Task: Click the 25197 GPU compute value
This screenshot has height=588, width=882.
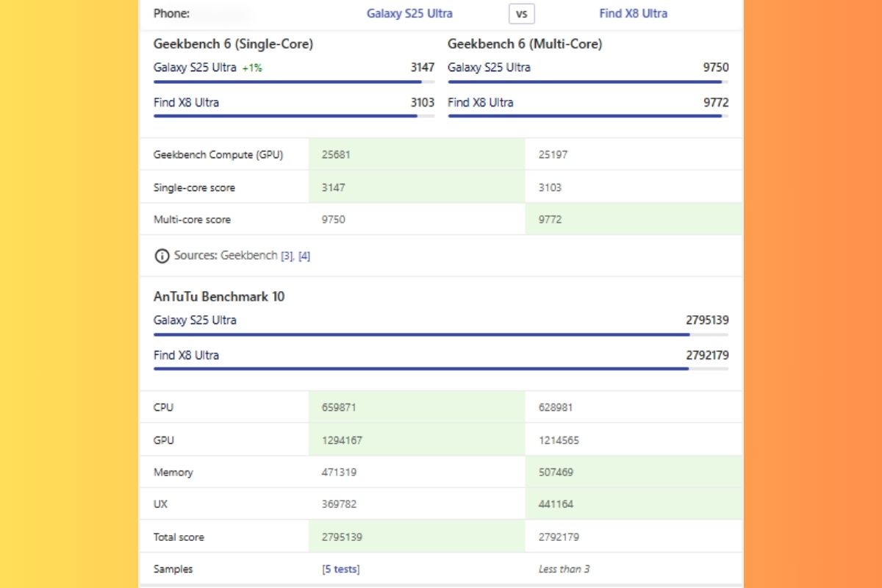Action: [553, 155]
